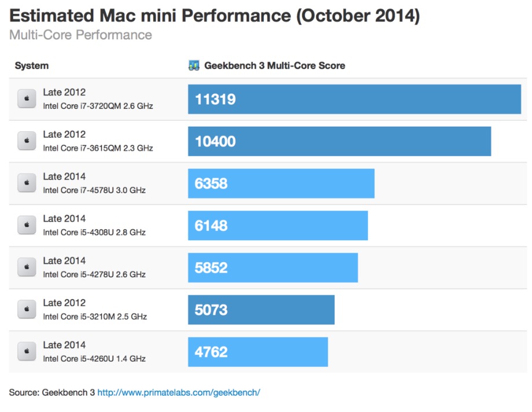
Task: Click the Mac mini icon for i5-4308U
Action: 27,225
